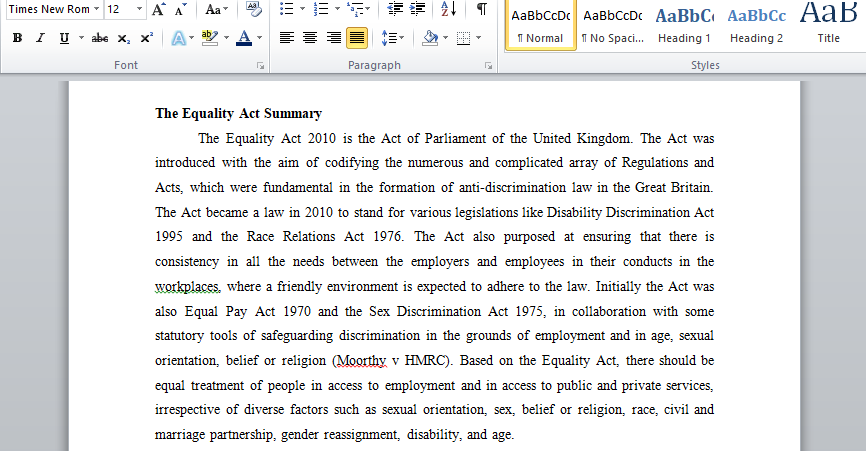Click the font size box showing 12
This screenshot has width=866, height=451.
click(119, 9)
